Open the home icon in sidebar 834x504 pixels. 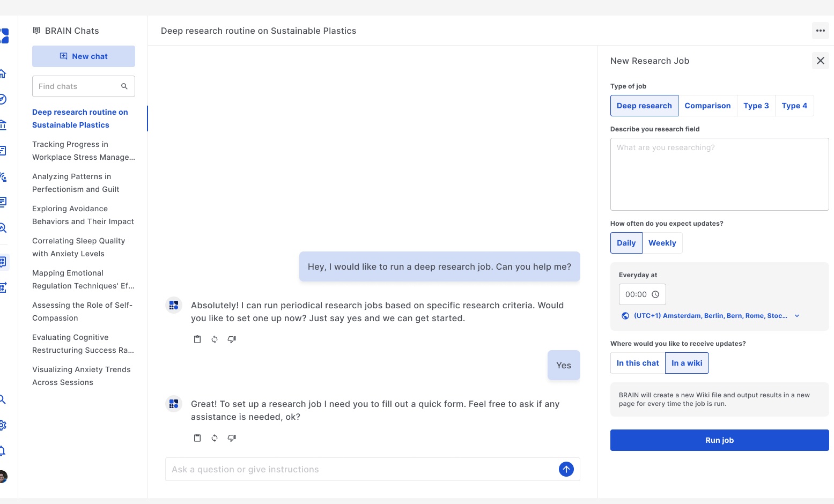pyautogui.click(x=3, y=73)
